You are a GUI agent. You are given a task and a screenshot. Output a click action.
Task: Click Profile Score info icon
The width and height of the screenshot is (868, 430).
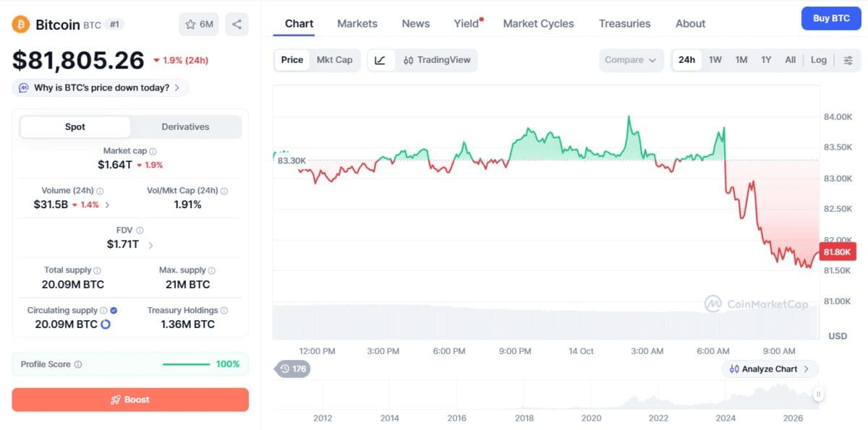[x=78, y=365]
